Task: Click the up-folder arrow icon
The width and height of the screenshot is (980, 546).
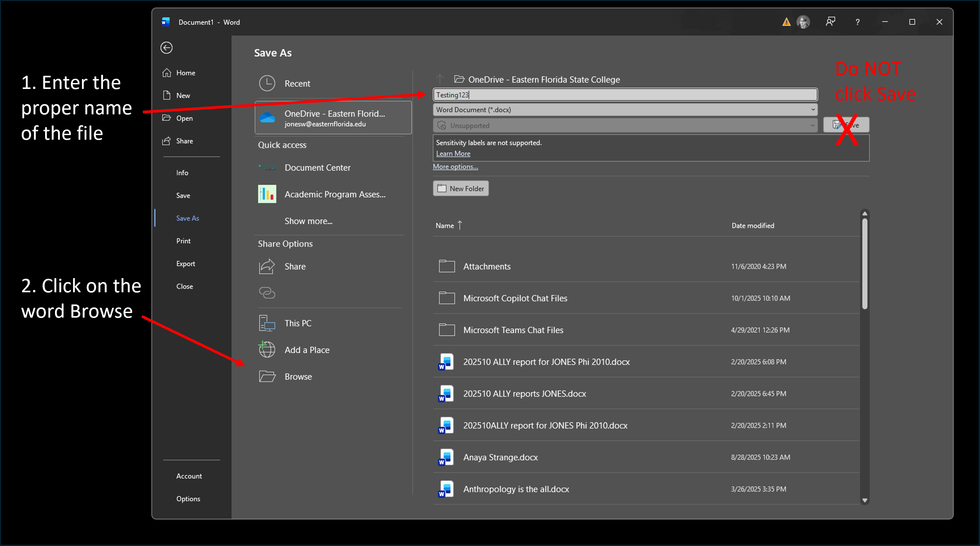Action: point(440,79)
